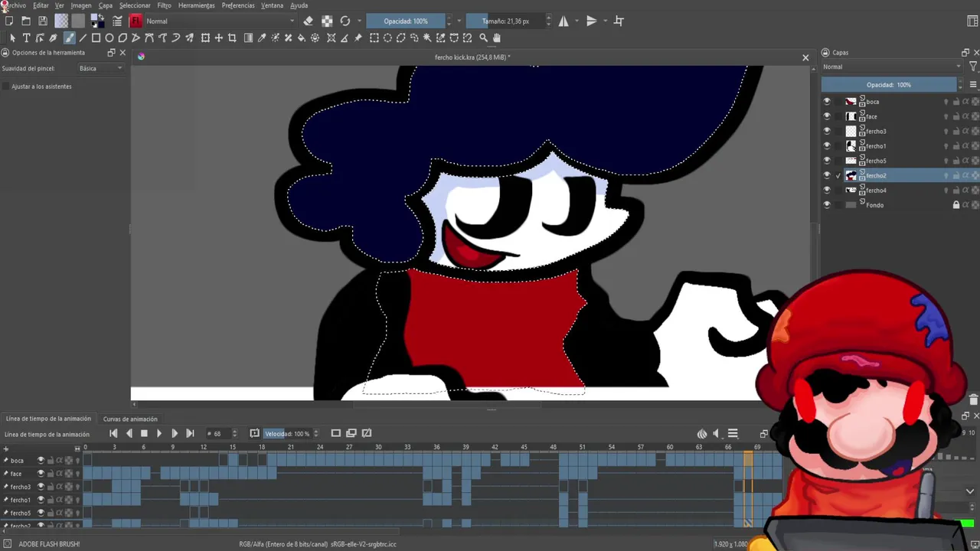Select the color sampler eyedropper tool
The width and height of the screenshot is (980, 551).
coord(262,37)
